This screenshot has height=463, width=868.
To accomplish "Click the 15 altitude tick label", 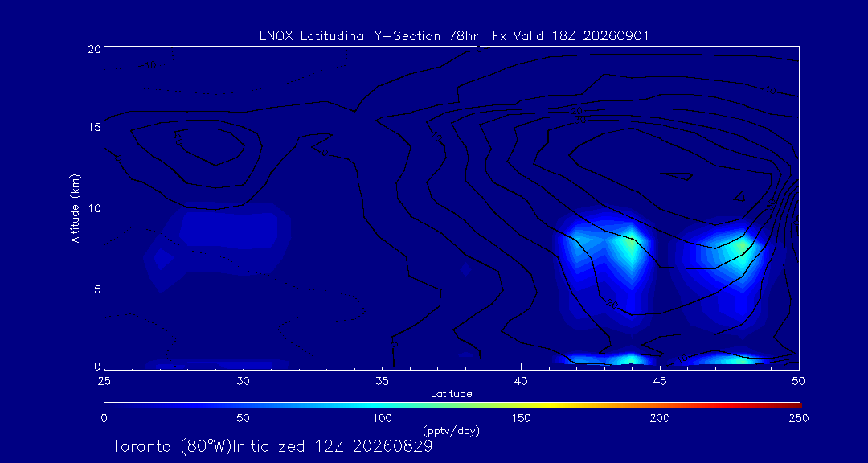I will (x=94, y=127).
